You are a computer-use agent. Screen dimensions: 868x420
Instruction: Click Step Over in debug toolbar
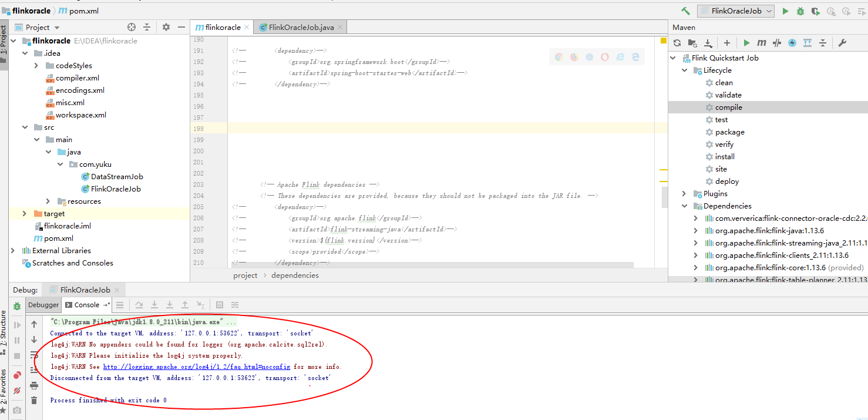pyautogui.click(x=139, y=305)
